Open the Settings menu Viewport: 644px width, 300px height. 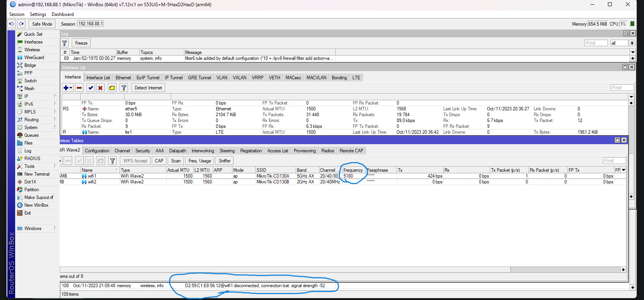coord(38,14)
